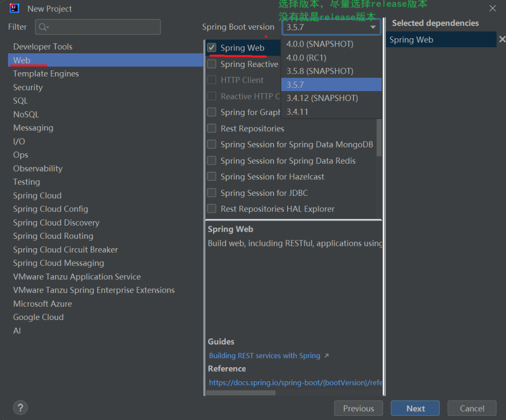Choose version 4.0.0 (RC1)
This screenshot has height=420, width=506.
(x=331, y=58)
